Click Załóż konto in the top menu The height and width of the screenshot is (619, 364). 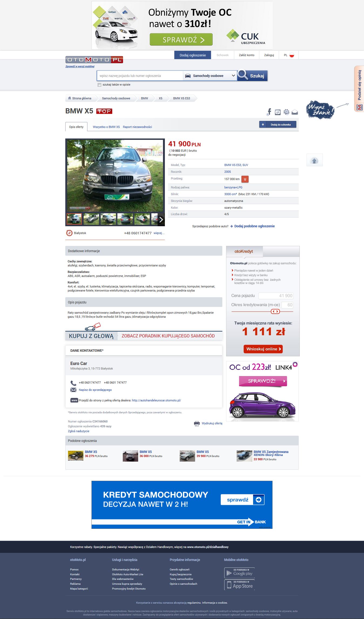pyautogui.click(x=247, y=55)
